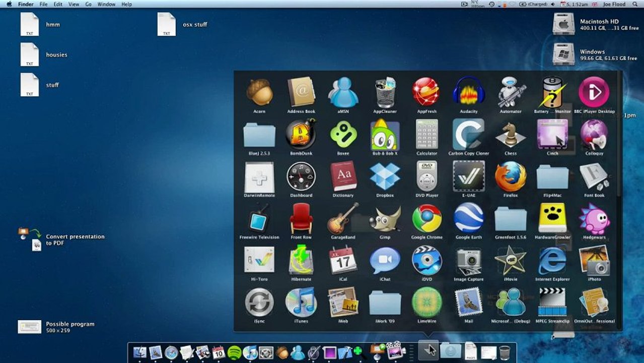Open the Finder menu in menu bar
This screenshot has width=644, height=363.
tap(26, 4)
